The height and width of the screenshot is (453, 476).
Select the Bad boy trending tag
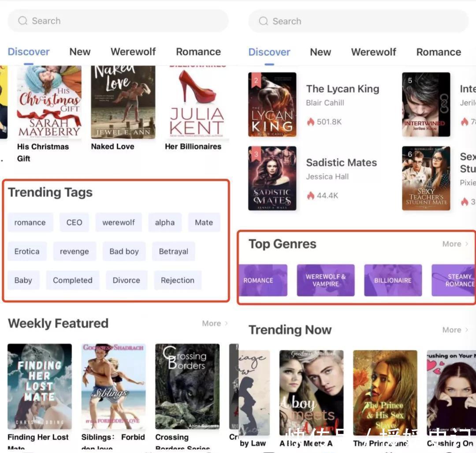(124, 251)
